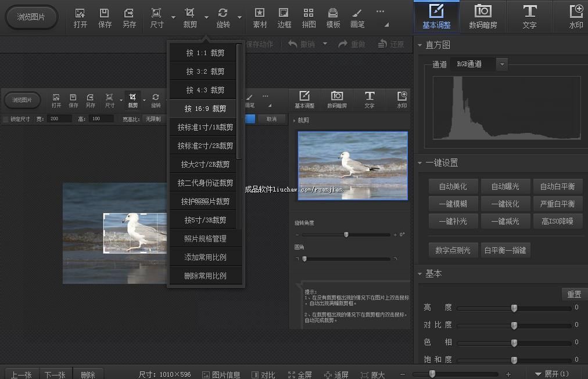
Task: Open the RGB通道 channel dropdown
Action: tap(502, 64)
